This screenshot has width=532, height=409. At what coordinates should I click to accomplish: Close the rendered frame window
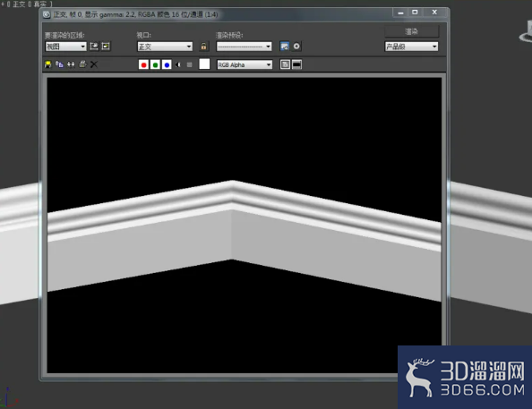[434, 13]
